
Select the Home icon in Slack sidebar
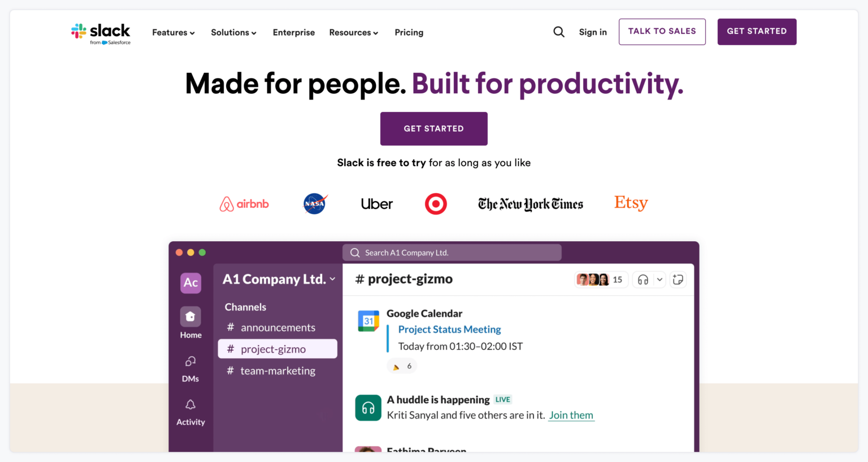[190, 316]
